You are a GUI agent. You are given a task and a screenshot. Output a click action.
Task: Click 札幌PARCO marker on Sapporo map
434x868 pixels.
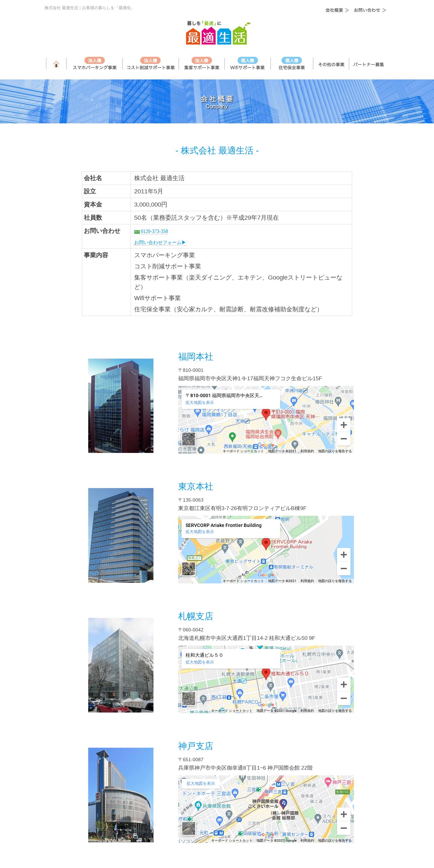(240, 693)
